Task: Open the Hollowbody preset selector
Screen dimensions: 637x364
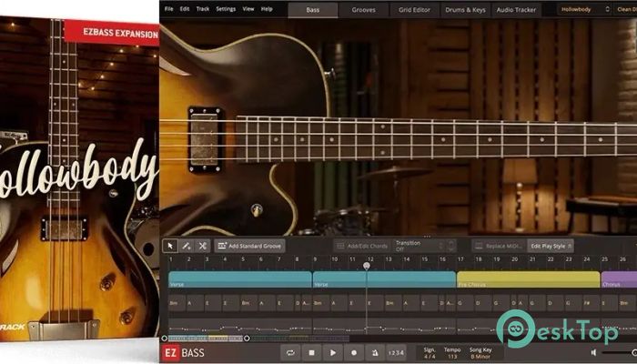Action: pos(582,10)
